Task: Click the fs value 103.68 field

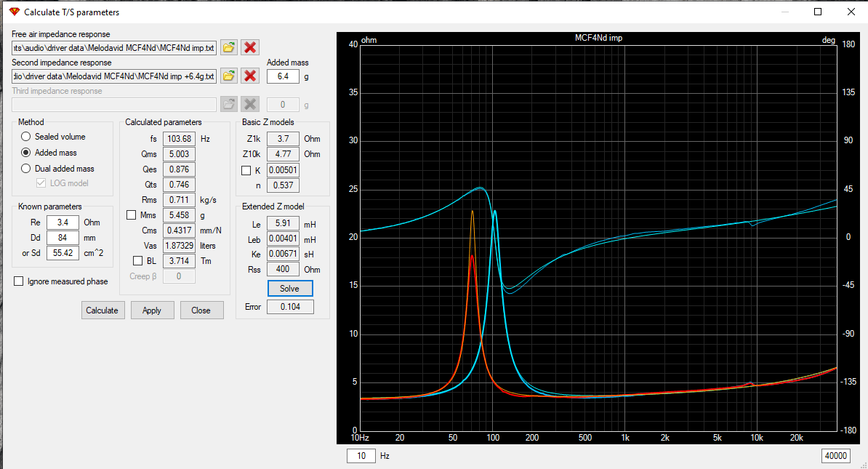Action: (179, 139)
